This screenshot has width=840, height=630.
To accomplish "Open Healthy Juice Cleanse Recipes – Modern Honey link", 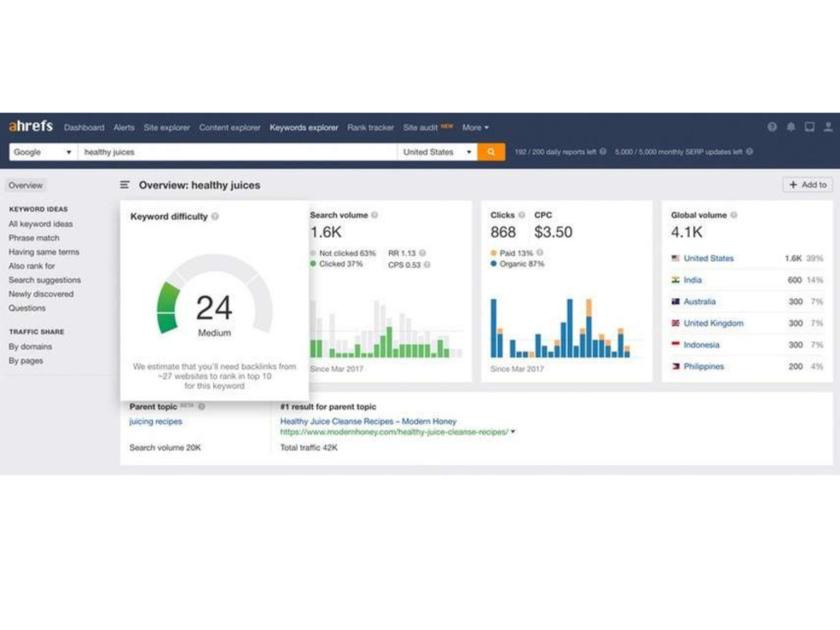I will click(x=368, y=421).
